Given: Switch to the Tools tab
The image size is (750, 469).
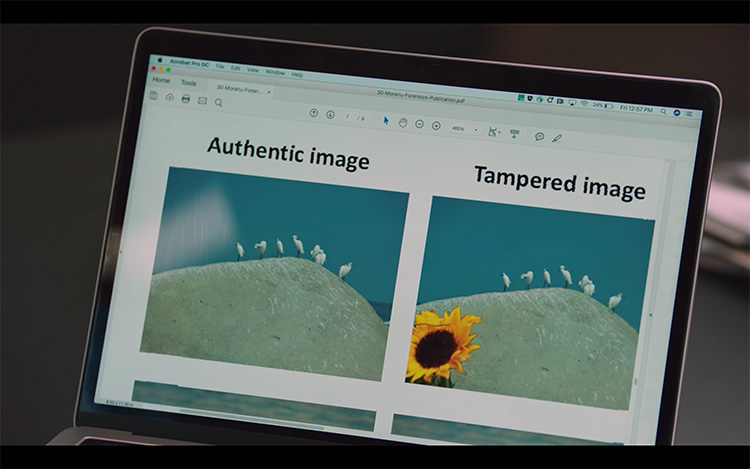Looking at the screenshot, I should (x=188, y=83).
